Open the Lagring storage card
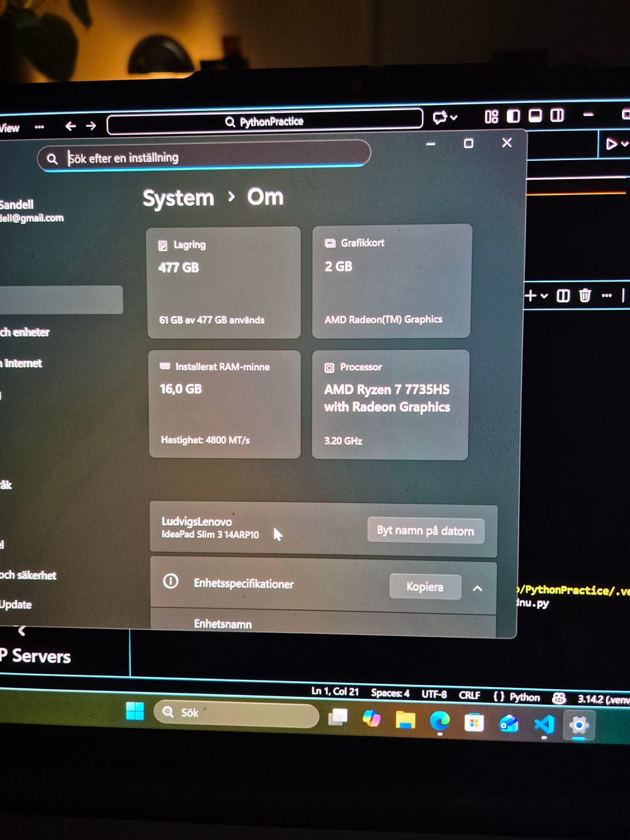 [x=224, y=283]
